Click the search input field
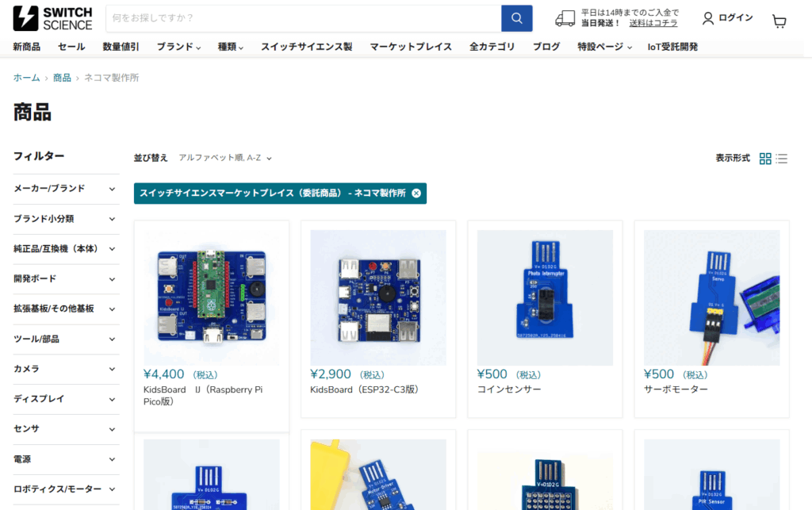This screenshot has height=510, width=812. tap(303, 18)
